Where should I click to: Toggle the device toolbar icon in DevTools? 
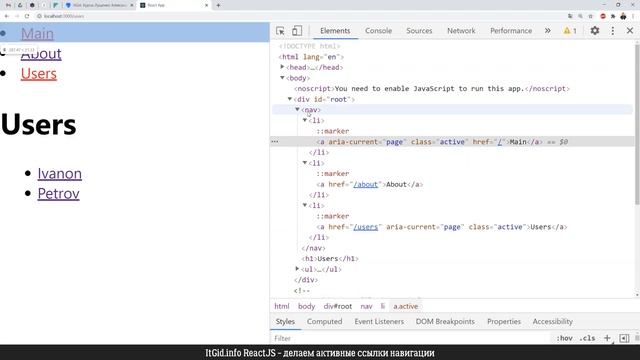tap(297, 31)
